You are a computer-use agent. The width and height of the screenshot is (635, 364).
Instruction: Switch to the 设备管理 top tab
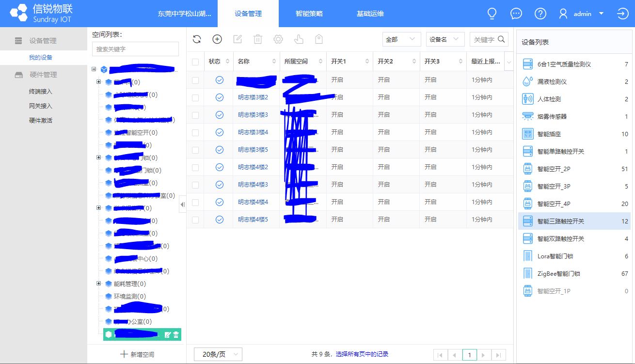pyautogui.click(x=248, y=14)
